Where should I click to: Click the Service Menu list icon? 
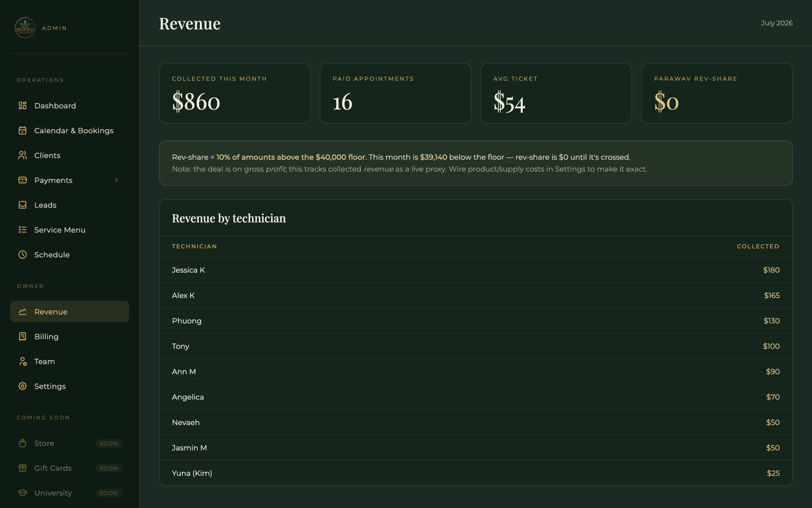[22, 230]
